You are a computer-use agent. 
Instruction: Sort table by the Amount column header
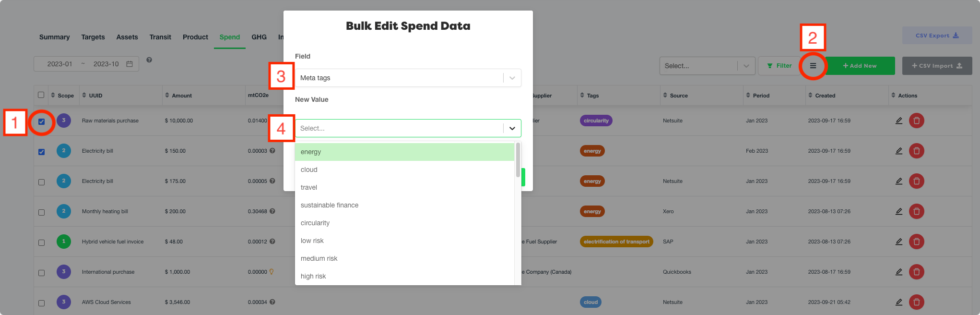[182, 96]
